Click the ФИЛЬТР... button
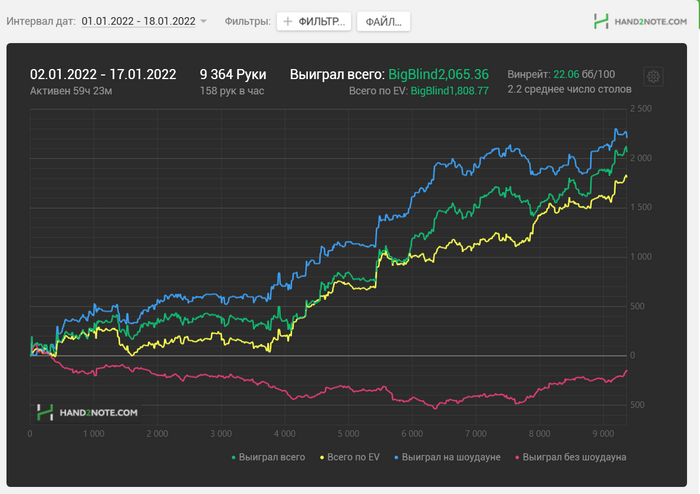Image resolution: width=700 pixels, height=494 pixels. point(314,21)
